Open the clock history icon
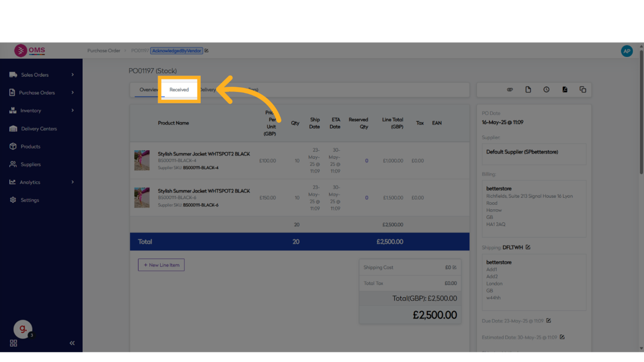The width and height of the screenshot is (644, 362). tap(546, 90)
